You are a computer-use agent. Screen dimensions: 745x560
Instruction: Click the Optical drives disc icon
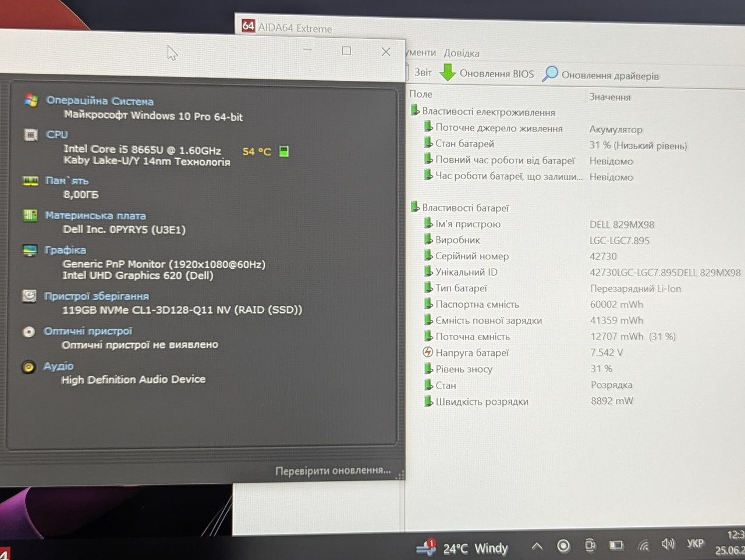point(29,332)
